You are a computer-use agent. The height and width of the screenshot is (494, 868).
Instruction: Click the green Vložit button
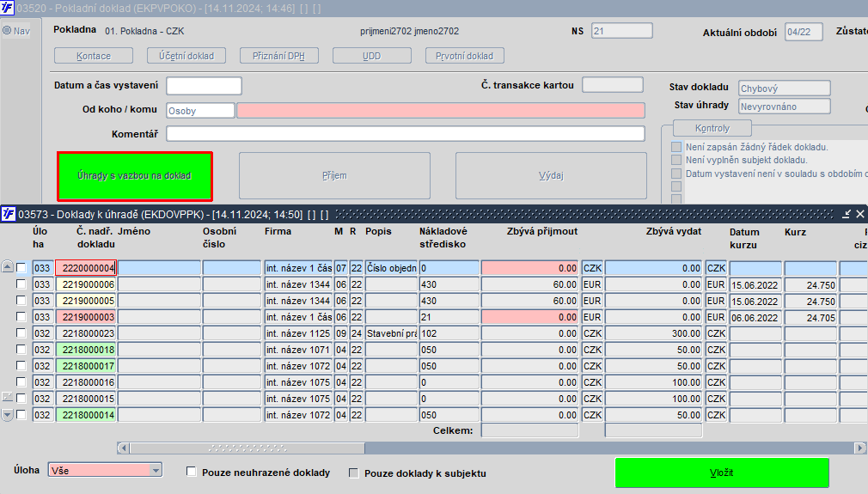tap(722, 473)
